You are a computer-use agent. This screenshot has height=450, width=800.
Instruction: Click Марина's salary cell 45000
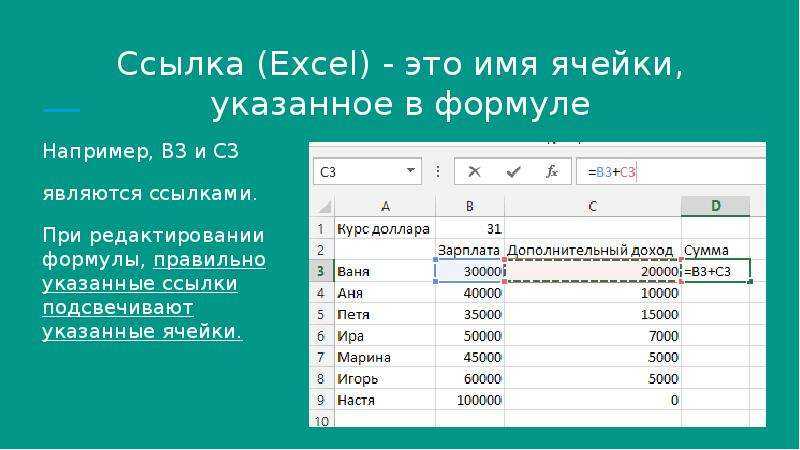[x=470, y=357]
